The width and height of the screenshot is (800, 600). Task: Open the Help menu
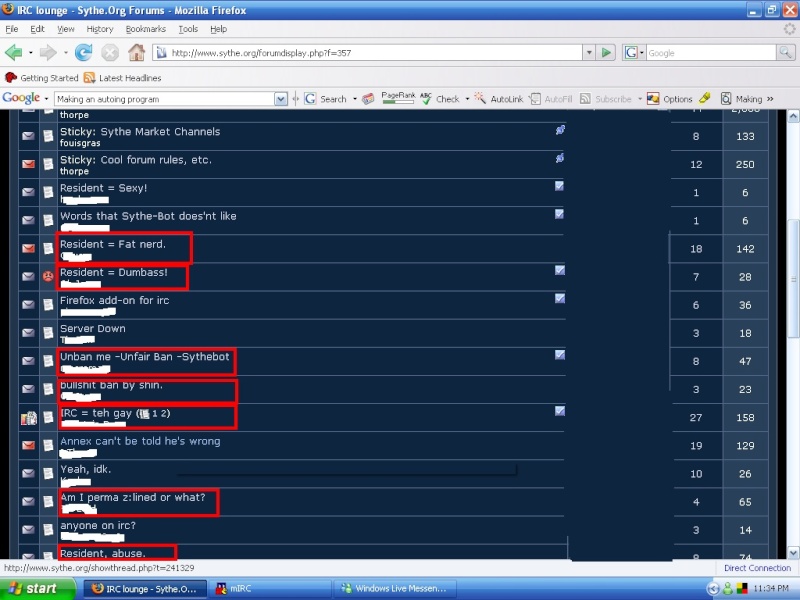coord(218,29)
